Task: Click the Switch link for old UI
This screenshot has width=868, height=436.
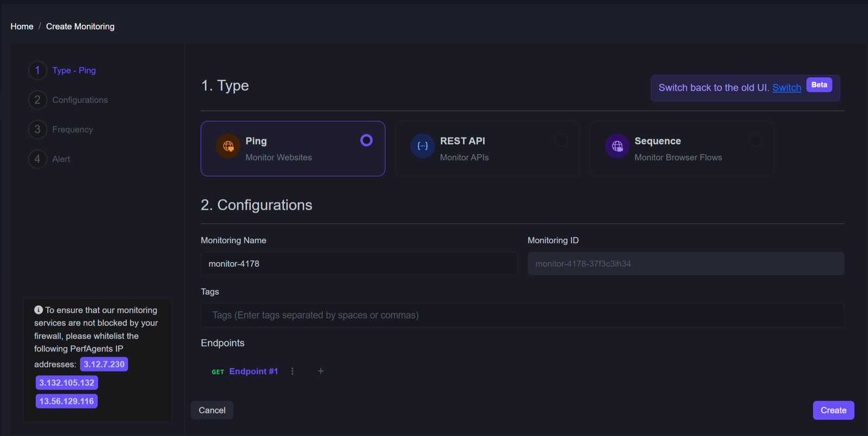Action: tap(787, 88)
